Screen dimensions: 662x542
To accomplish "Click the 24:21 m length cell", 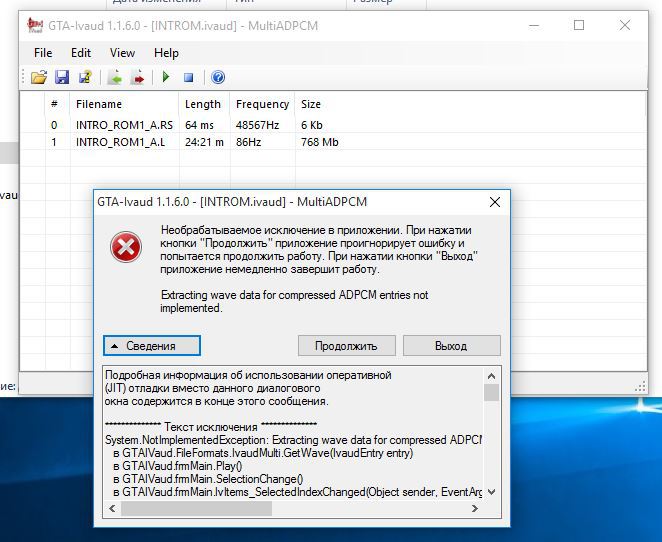I will coord(204,142).
